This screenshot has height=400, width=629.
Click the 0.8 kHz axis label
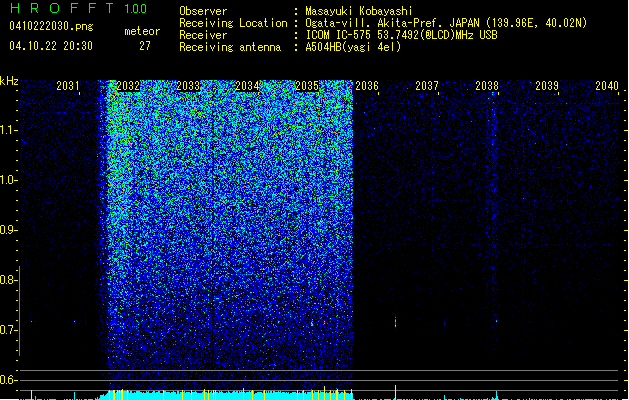coord(7,280)
